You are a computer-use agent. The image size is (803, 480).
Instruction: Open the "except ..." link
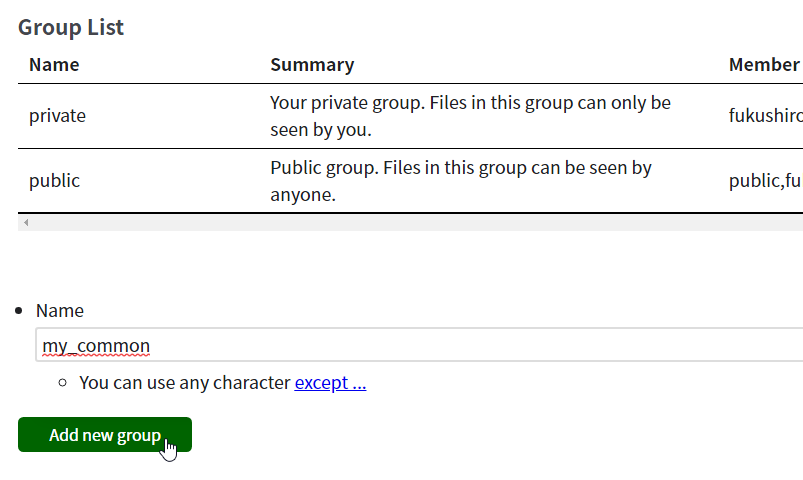pos(330,383)
